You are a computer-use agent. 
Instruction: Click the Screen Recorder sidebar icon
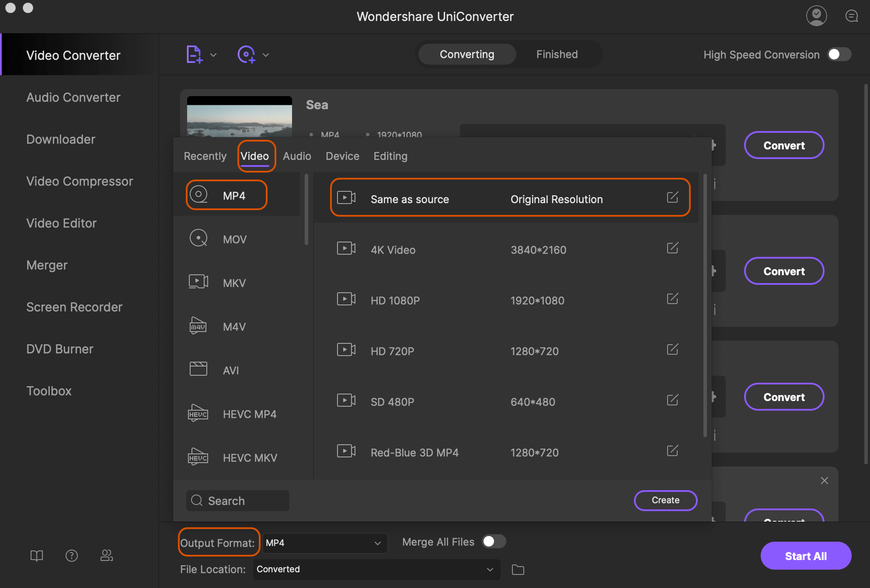(74, 307)
